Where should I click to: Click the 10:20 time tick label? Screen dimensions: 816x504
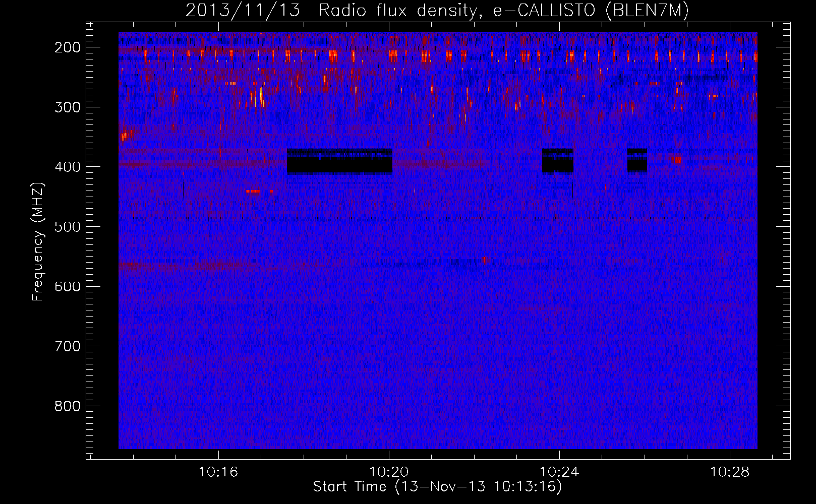389,472
